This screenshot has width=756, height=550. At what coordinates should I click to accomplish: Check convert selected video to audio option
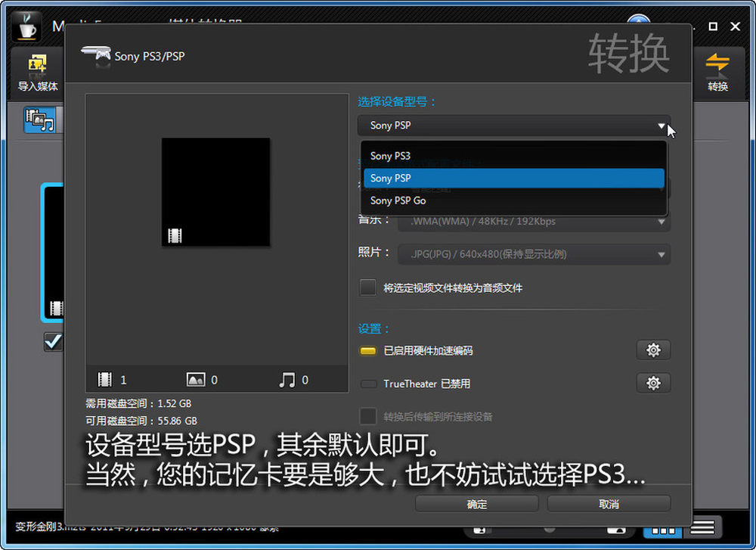point(368,287)
